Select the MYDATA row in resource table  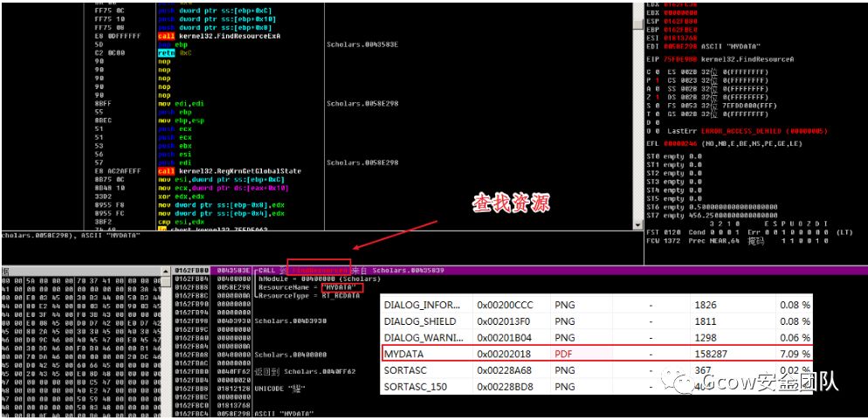[x=596, y=354]
